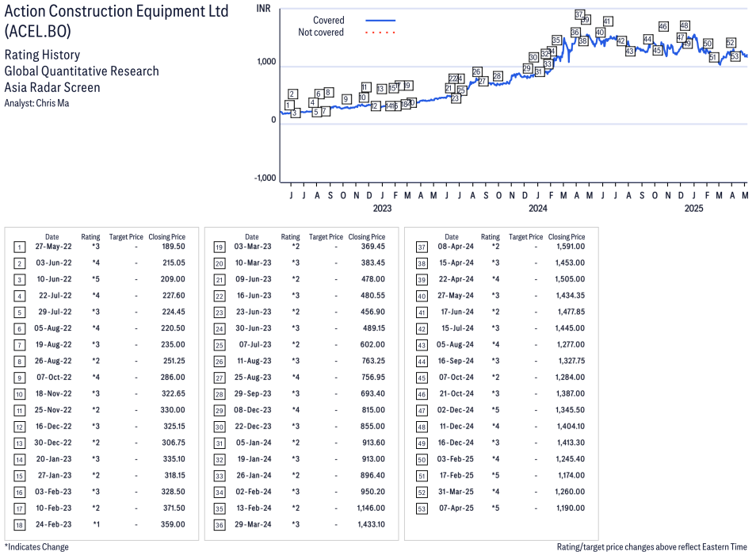The height and width of the screenshot is (552, 756).
Task: Click chart marker 28 on the price chart
Action: [498, 76]
